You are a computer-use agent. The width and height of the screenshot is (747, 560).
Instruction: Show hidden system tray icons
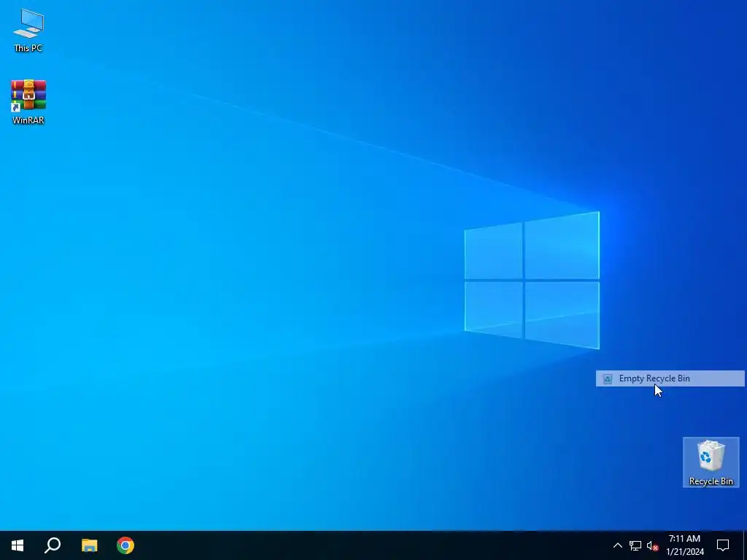tap(617, 545)
